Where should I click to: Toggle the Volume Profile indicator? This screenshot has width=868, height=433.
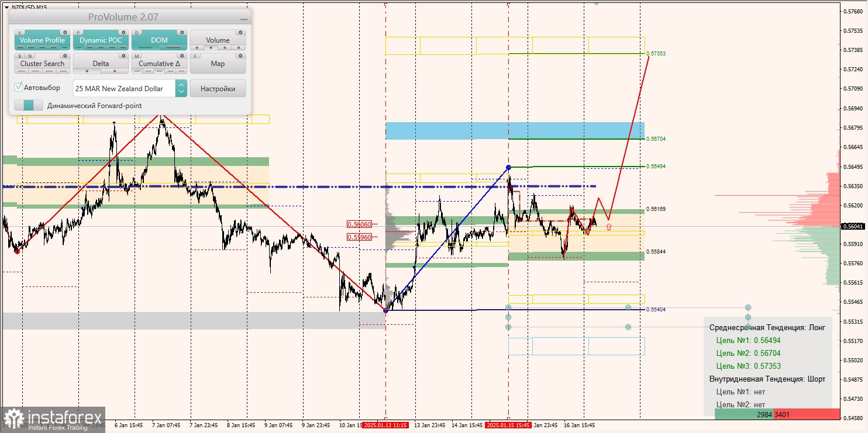42,40
